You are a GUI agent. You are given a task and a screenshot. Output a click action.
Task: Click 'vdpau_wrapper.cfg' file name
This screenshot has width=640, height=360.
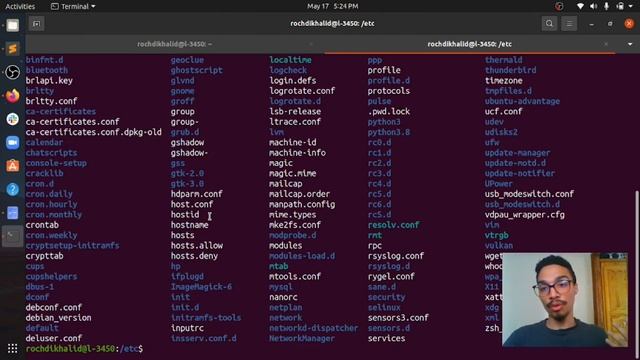coord(524,215)
